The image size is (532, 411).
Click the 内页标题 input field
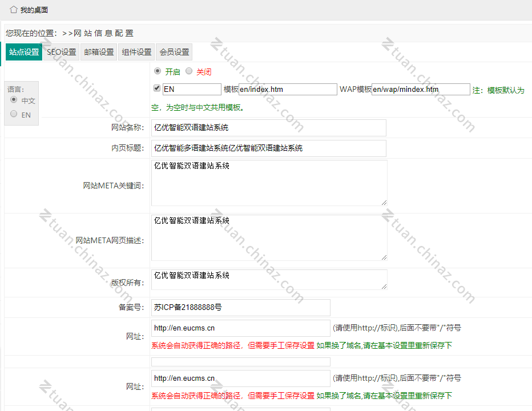269,148
